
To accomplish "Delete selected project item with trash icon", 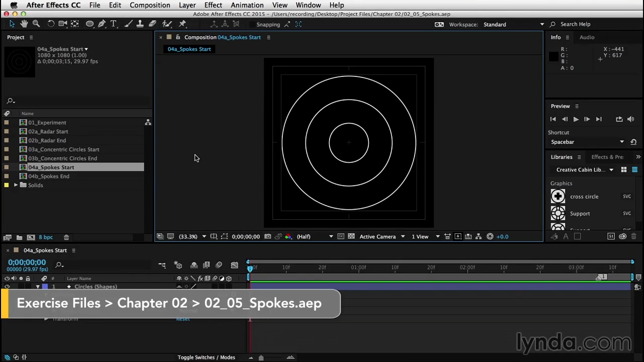I will pyautogui.click(x=66, y=237).
